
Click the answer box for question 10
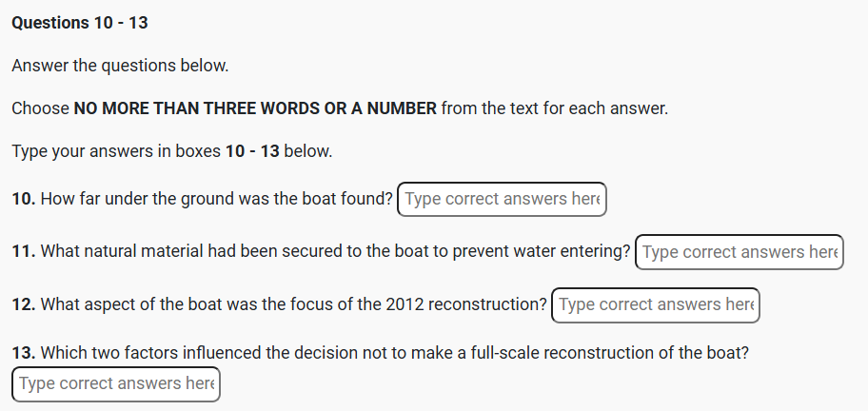click(x=502, y=200)
